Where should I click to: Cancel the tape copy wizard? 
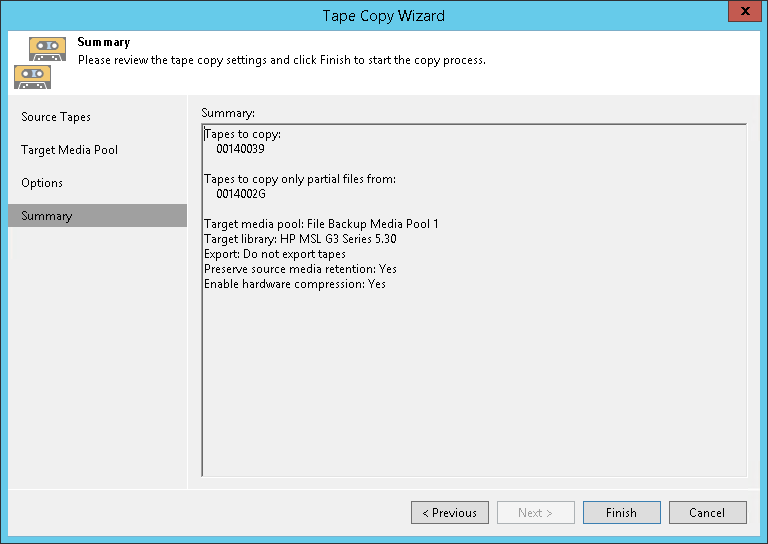tap(707, 513)
